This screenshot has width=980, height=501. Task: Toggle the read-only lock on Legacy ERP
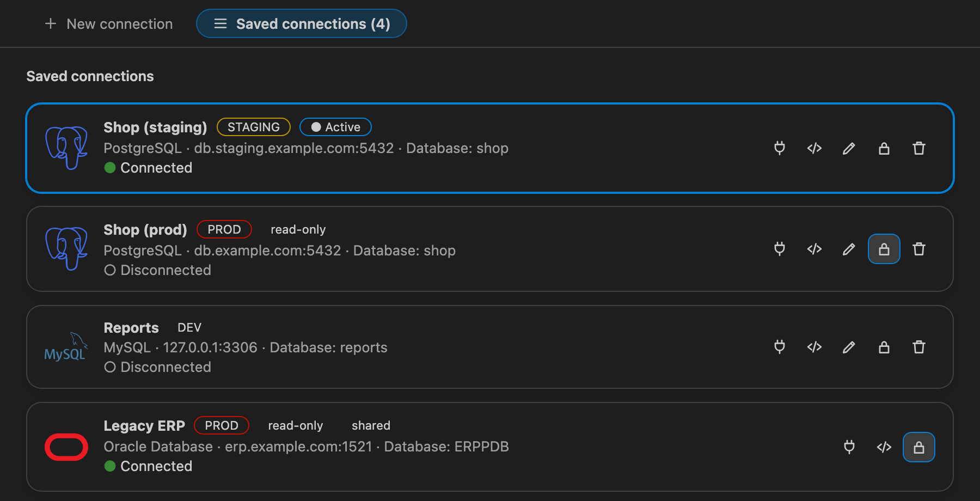[919, 447]
